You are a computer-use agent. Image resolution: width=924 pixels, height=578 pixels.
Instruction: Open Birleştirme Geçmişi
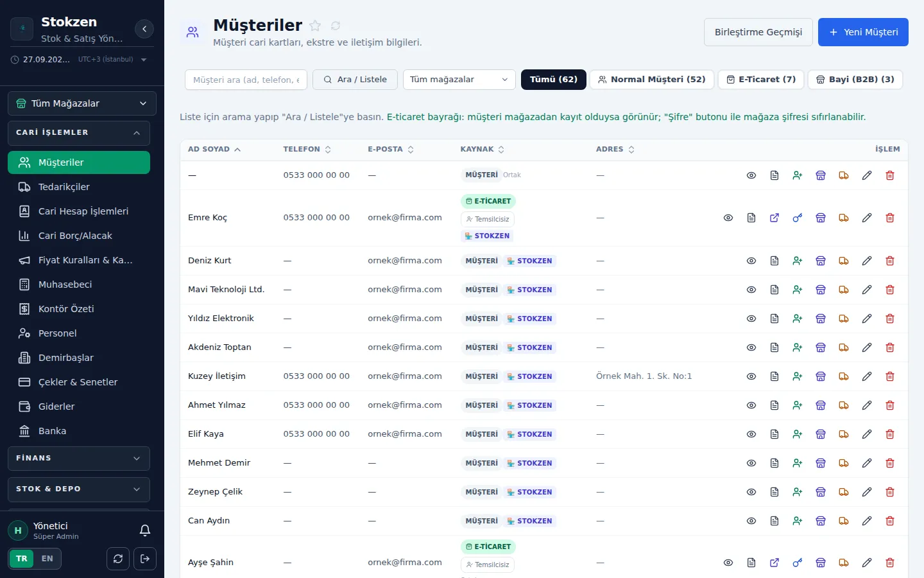coord(758,32)
